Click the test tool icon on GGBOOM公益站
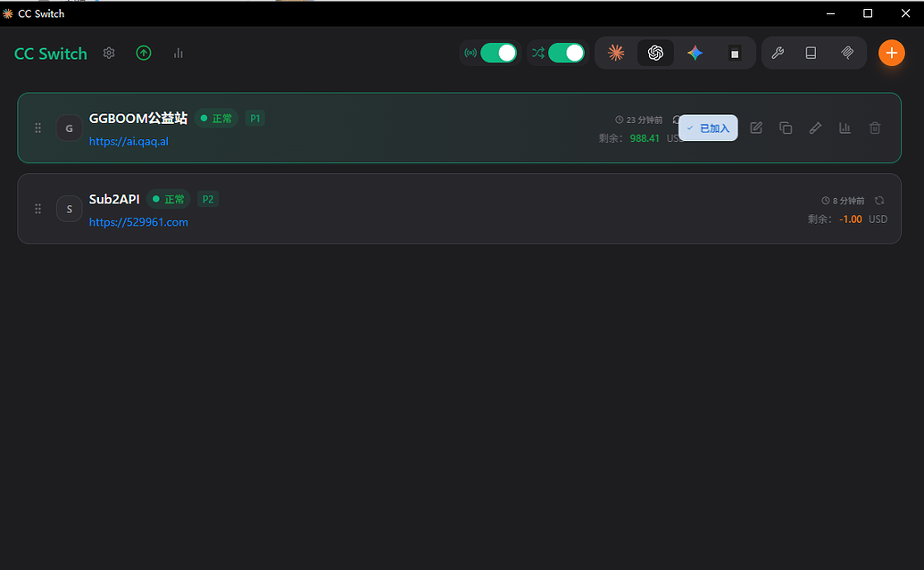This screenshot has width=924, height=570. [815, 128]
